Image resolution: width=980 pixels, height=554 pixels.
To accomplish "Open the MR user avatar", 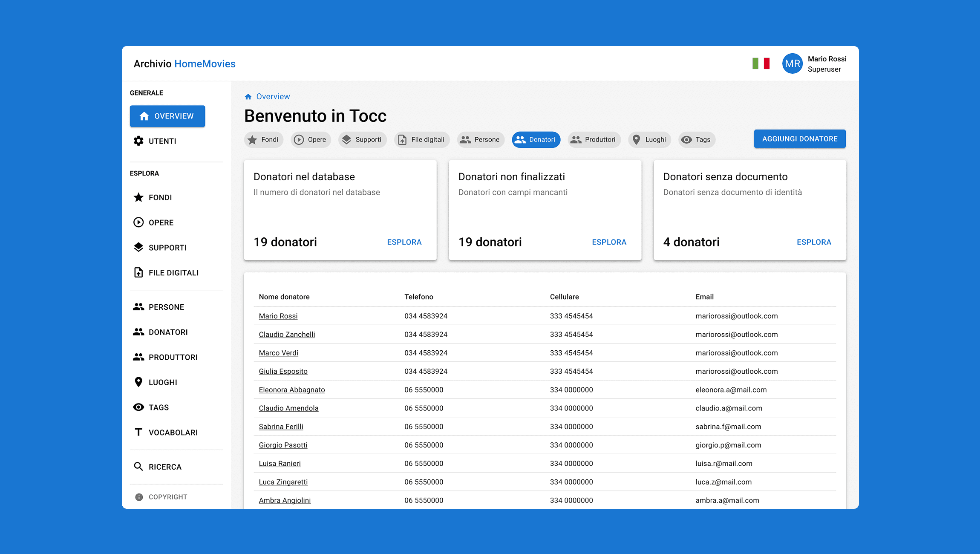I will (x=792, y=63).
